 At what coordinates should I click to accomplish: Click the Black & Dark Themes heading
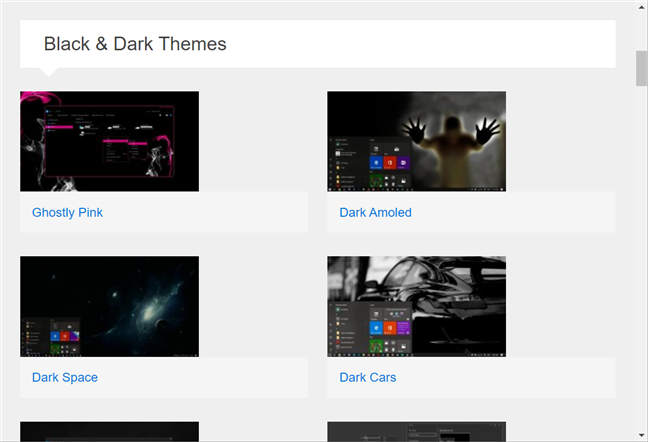pos(135,44)
